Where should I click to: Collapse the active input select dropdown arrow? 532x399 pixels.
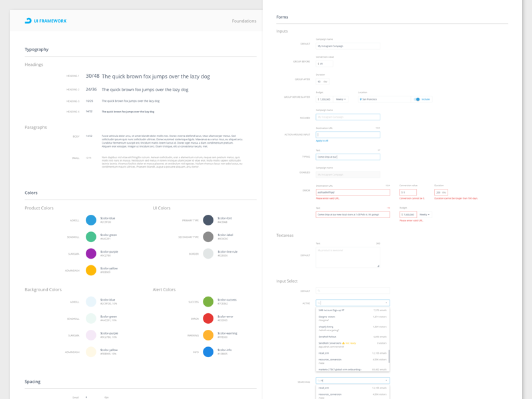tap(386, 303)
